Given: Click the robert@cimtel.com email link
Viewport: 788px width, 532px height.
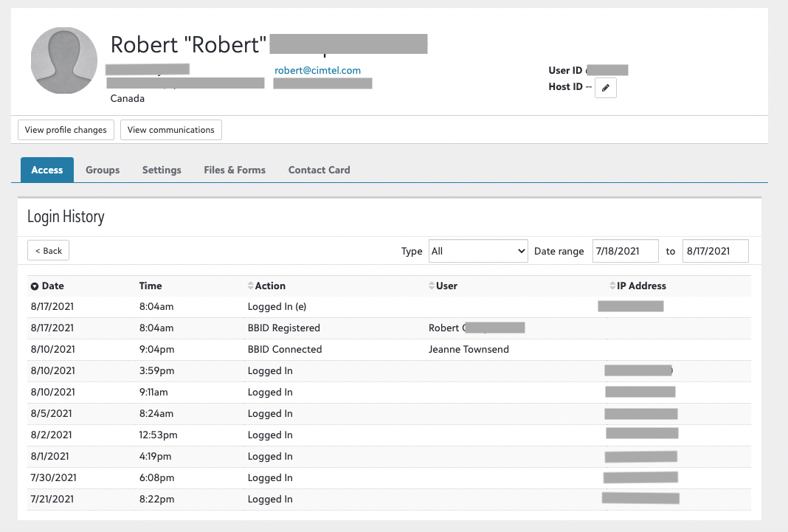Looking at the screenshot, I should [317, 71].
